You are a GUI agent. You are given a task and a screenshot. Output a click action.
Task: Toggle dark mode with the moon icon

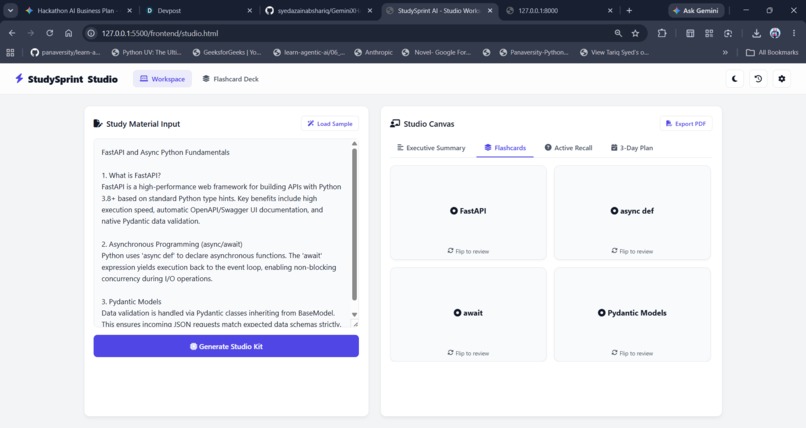(735, 79)
